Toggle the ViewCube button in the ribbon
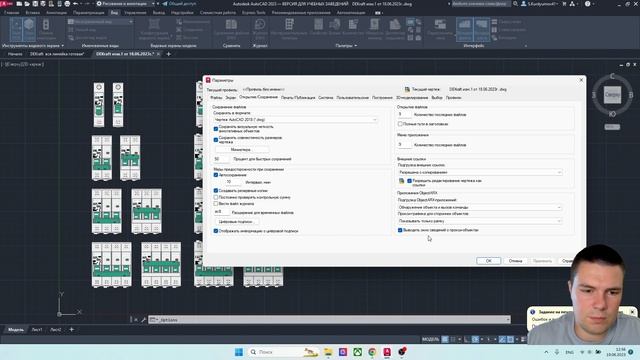Image resolution: width=640 pixels, height=360 pixels. 29,29
